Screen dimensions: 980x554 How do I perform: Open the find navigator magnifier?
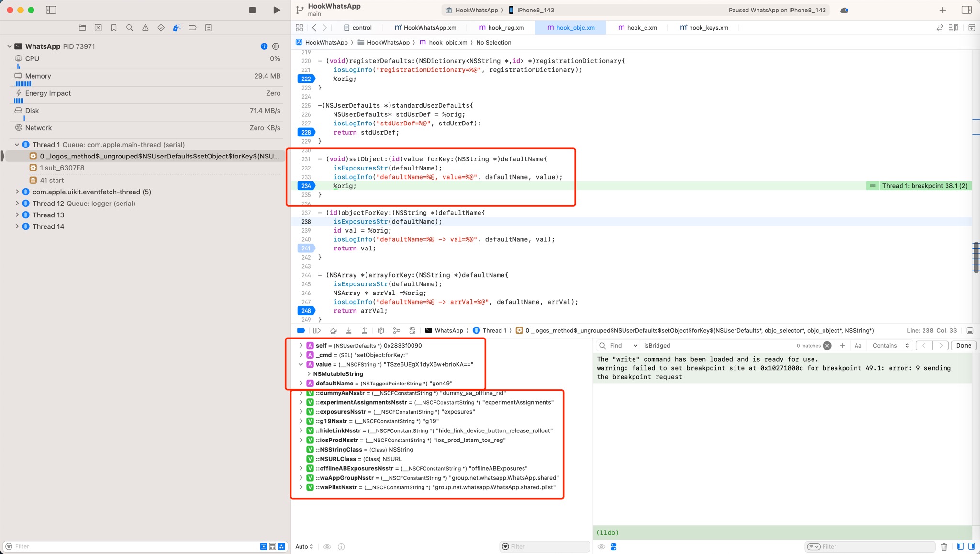(130, 28)
